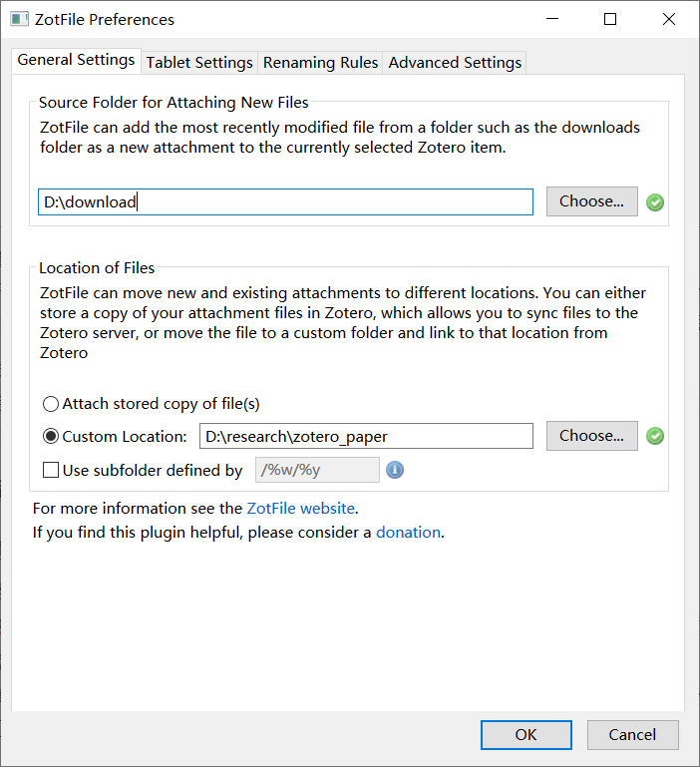Click green checkmark beside custom location path
This screenshot has width=700, height=767.
[x=655, y=436]
